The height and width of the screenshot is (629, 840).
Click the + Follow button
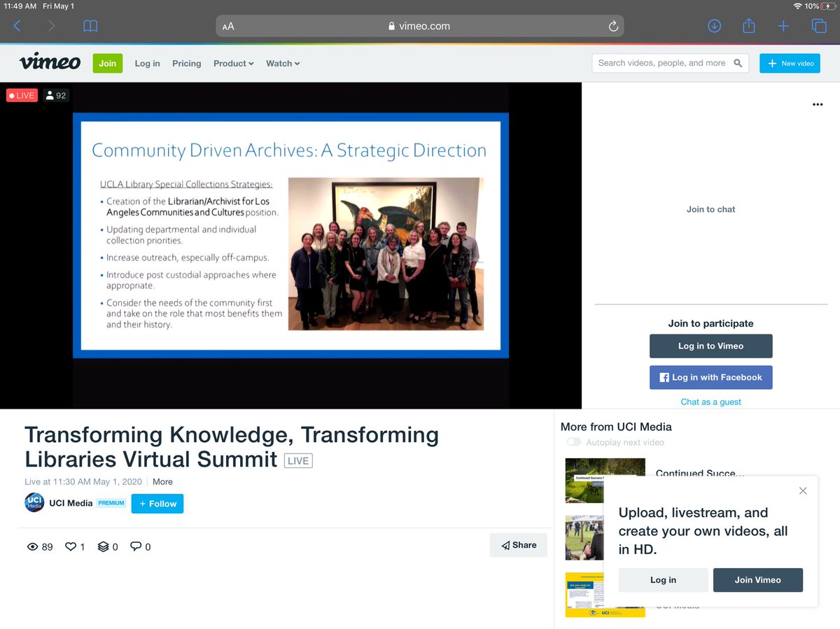[x=157, y=504]
